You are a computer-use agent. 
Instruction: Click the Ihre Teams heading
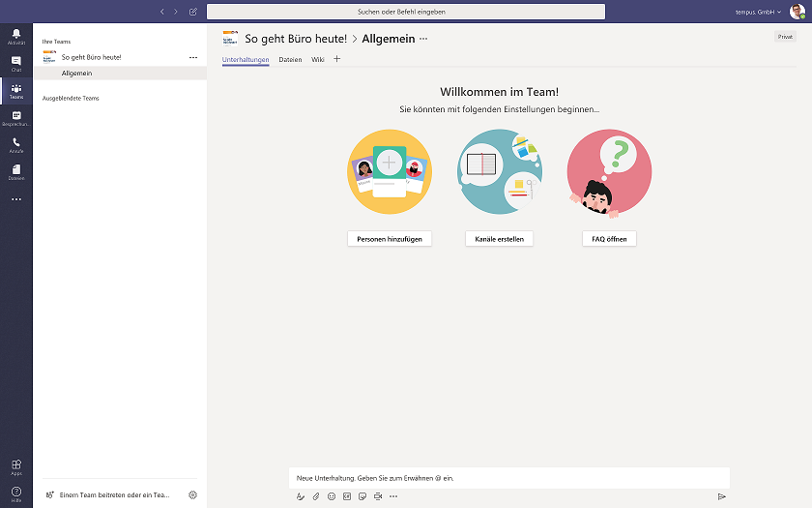click(x=56, y=42)
